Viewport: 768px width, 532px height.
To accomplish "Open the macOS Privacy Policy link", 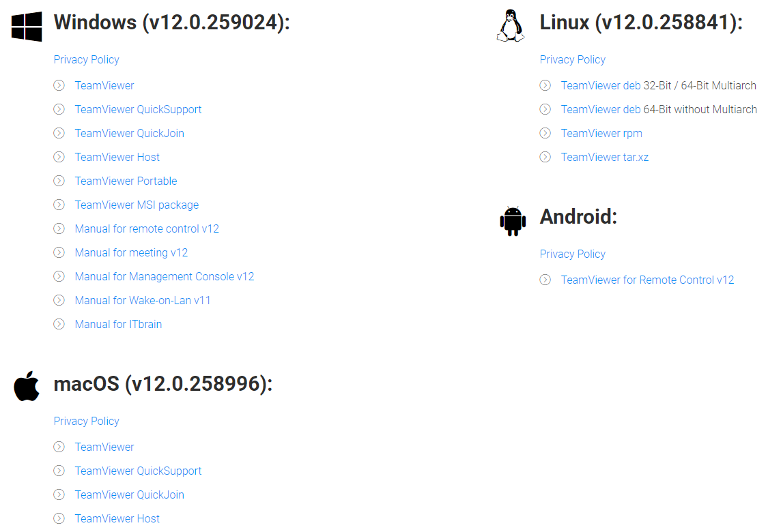I will [x=86, y=421].
